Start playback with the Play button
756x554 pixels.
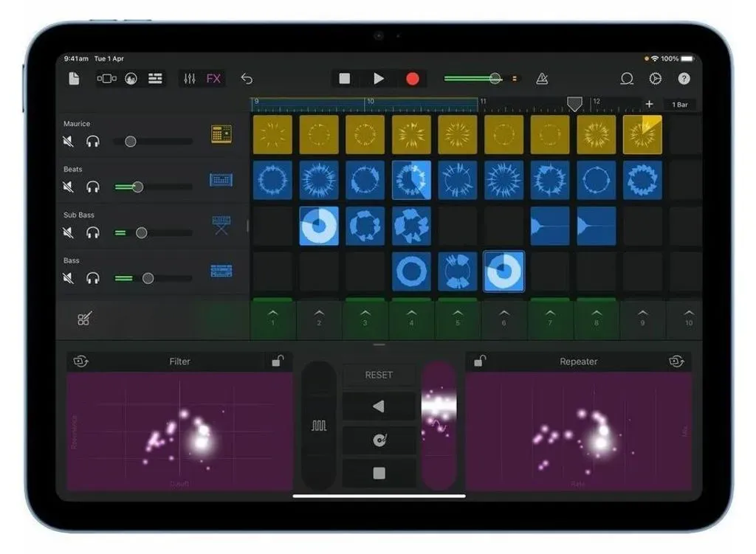[379, 78]
